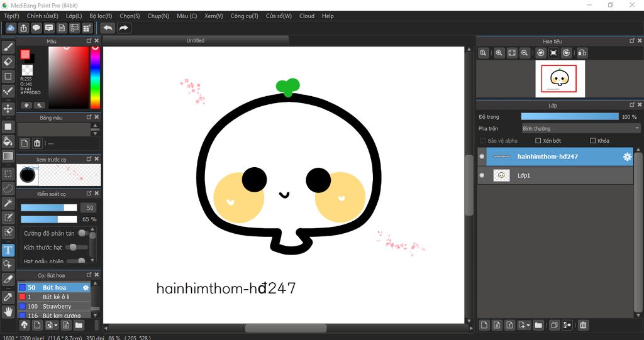Select the Text tool
The height and width of the screenshot is (340, 644).
(x=8, y=250)
